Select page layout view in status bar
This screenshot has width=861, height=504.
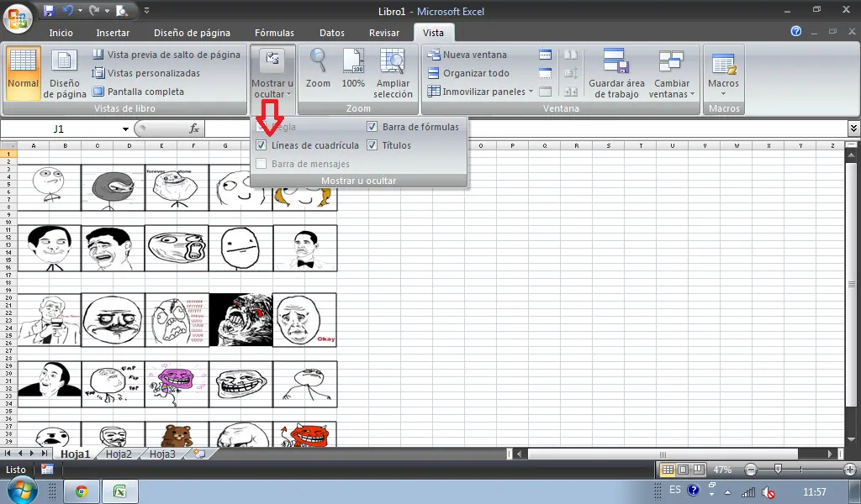683,470
